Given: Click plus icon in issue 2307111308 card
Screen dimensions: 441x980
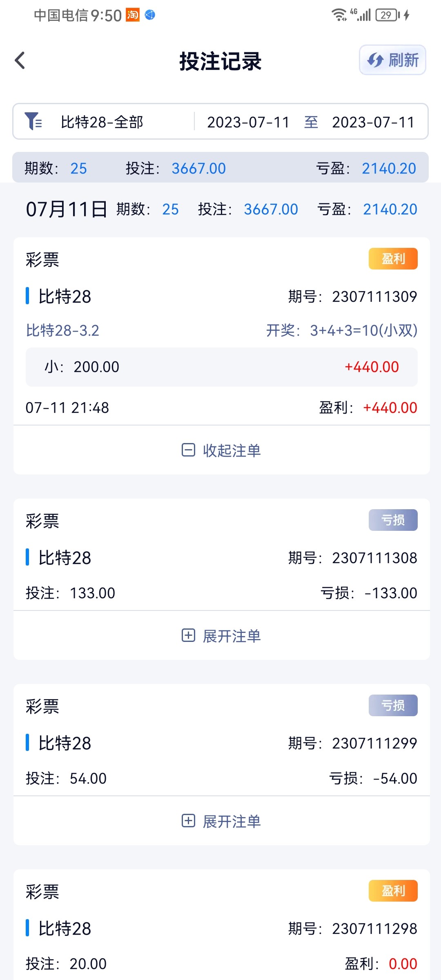Looking at the screenshot, I should [x=188, y=635].
